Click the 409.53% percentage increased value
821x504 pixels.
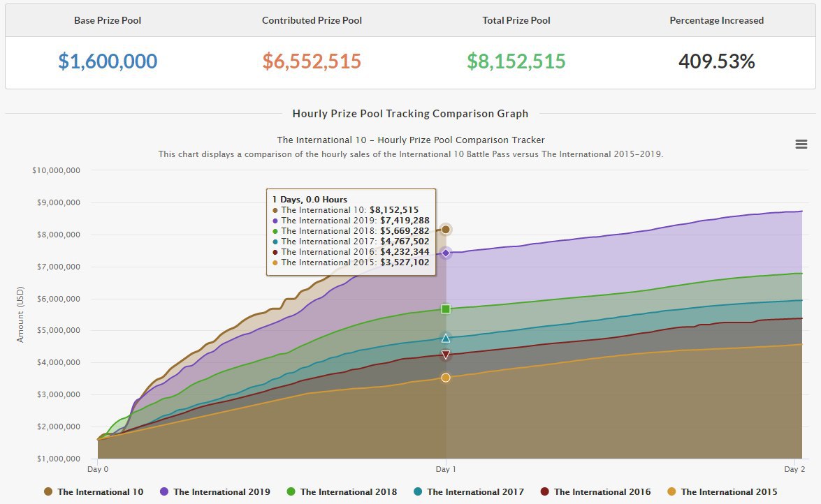click(717, 61)
